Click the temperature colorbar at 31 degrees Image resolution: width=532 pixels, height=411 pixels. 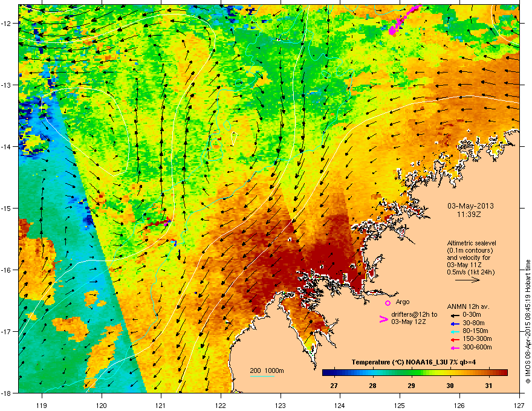tap(488, 373)
